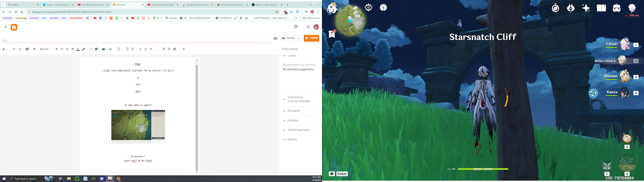Open the Google account avatar in Blogger
This screenshot has width=644, height=182.
pos(316,27)
